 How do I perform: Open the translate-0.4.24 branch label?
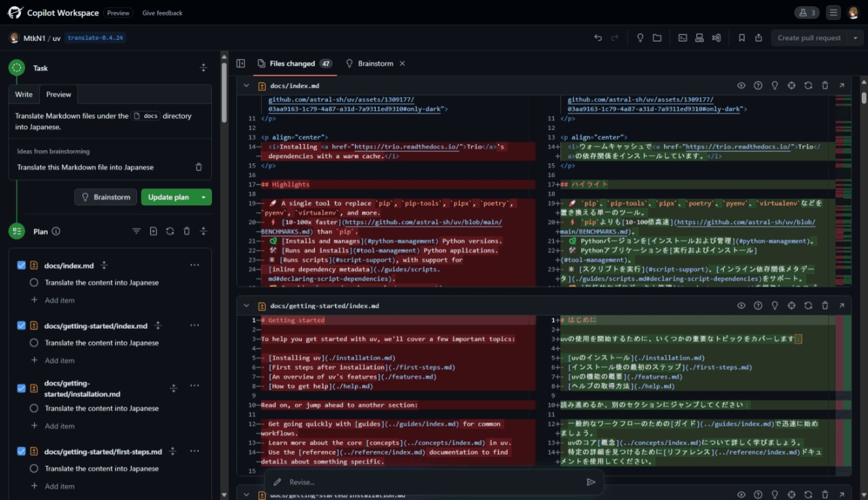pos(95,38)
